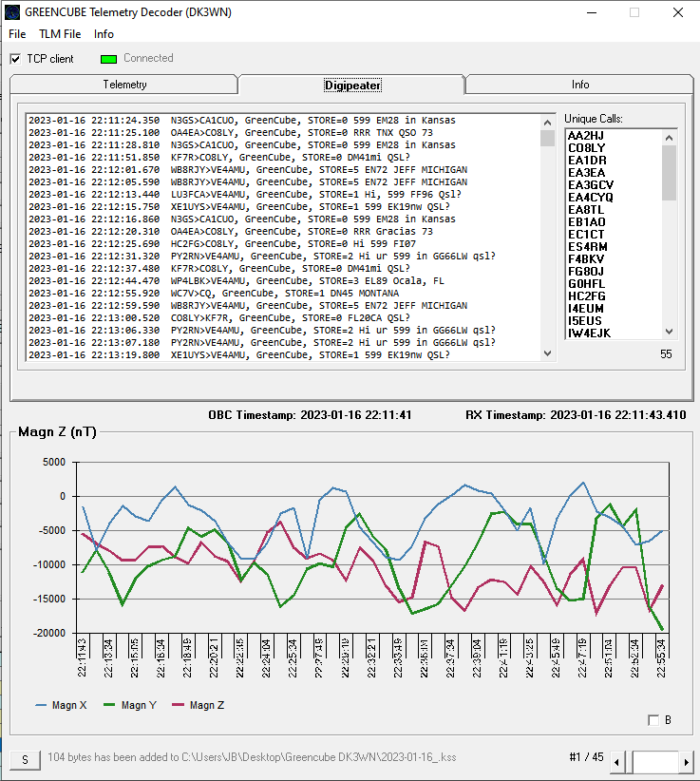Click the Unique Calls scrollbar thumb
The width and height of the screenshot is (700, 781).
tap(670, 173)
